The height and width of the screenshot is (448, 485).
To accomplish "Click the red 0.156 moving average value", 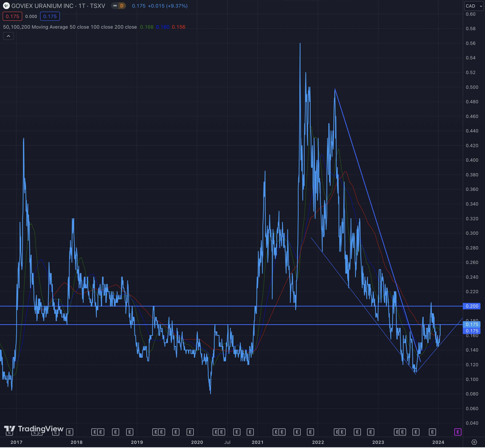I will pos(178,27).
